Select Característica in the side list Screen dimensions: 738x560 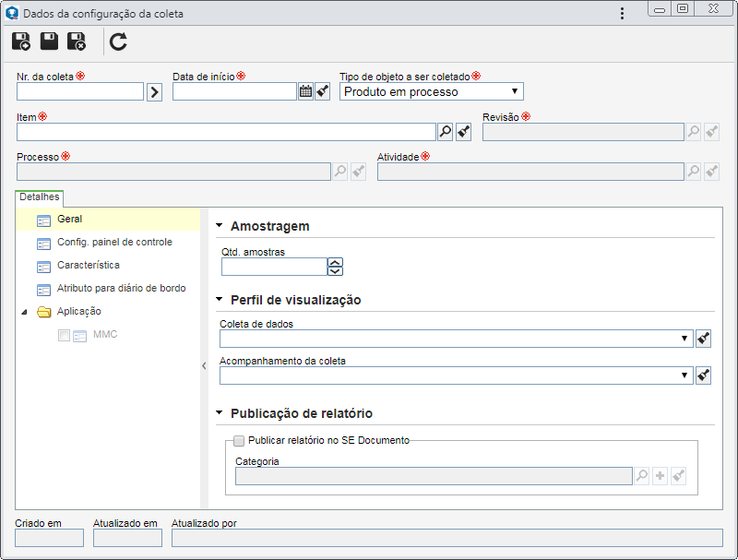click(89, 265)
